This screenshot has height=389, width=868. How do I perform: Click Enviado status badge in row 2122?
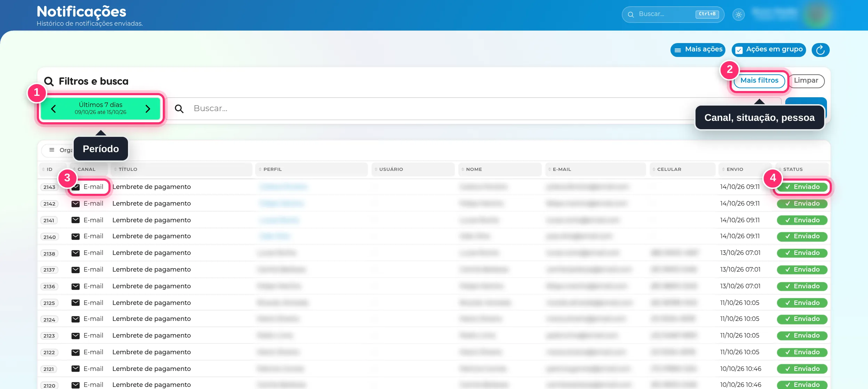(802, 353)
